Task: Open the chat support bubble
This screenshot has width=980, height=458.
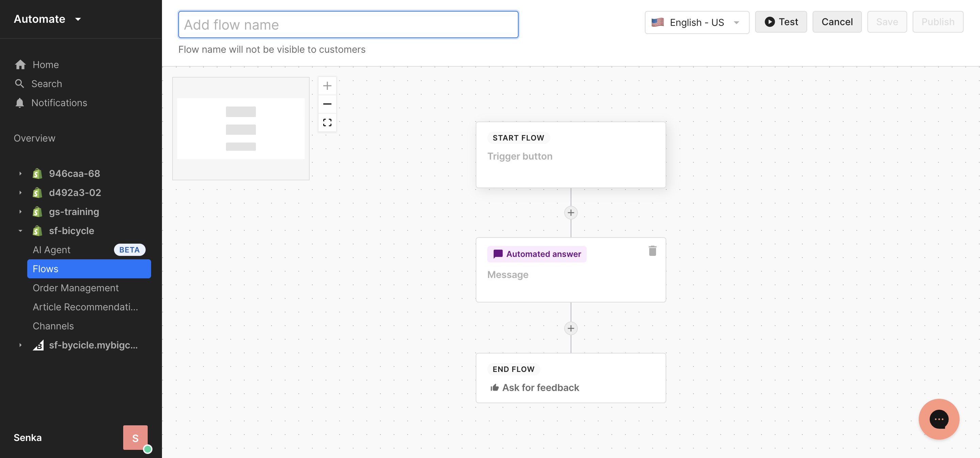Action: pyautogui.click(x=938, y=419)
